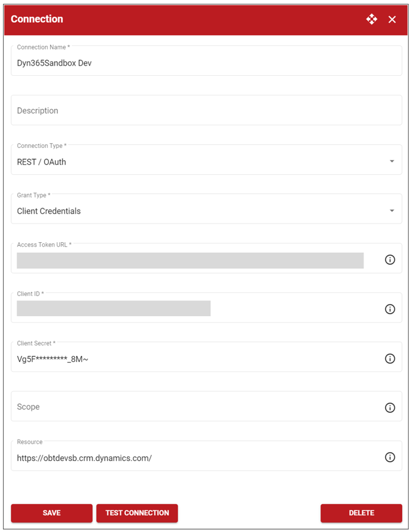The image size is (410, 532).
Task: Show info for Client ID field
Action: click(390, 309)
